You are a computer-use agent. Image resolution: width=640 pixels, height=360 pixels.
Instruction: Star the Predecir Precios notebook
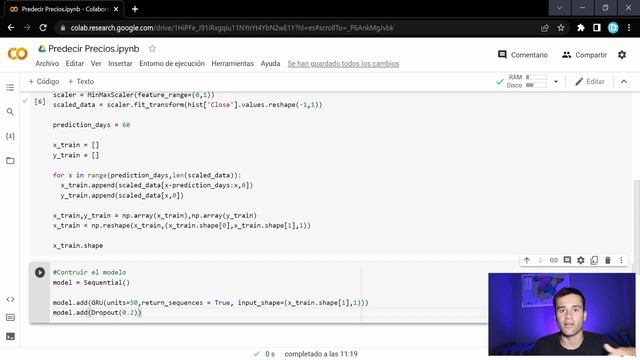click(x=152, y=49)
